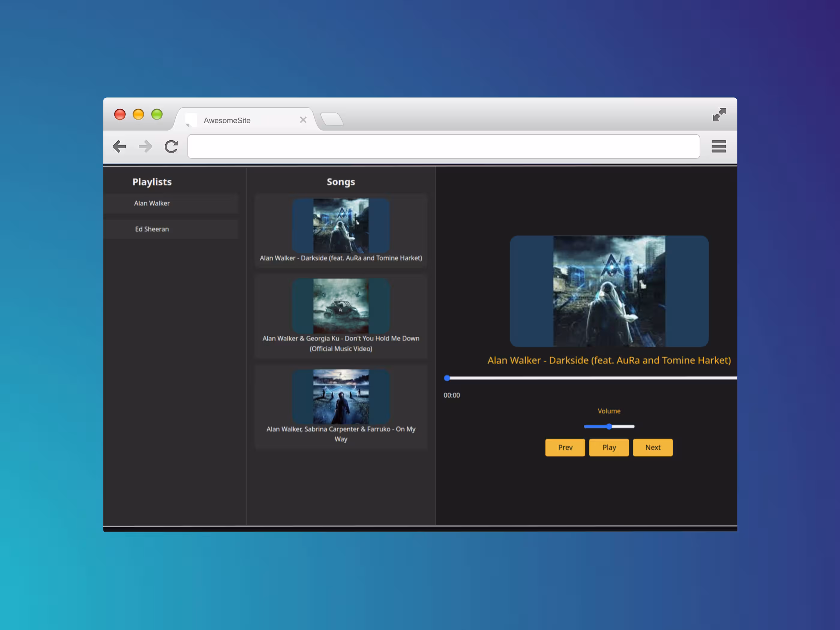The width and height of the screenshot is (840, 630).
Task: Click the green maximize window button
Action: 157,114
